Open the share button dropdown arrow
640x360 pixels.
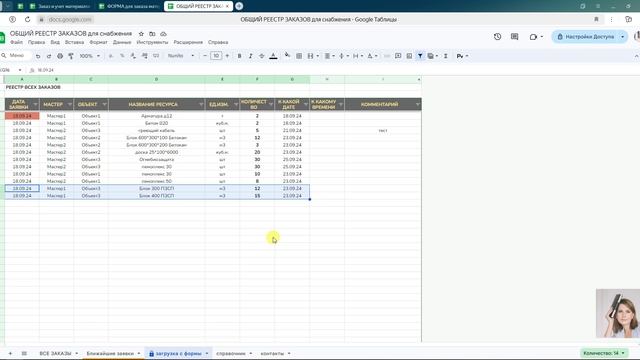[623, 37]
